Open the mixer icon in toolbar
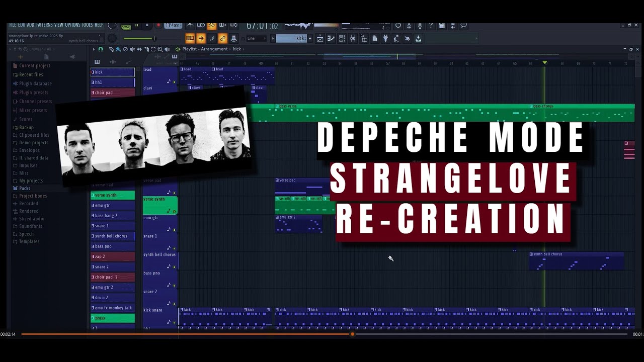644x362 pixels. point(353,38)
